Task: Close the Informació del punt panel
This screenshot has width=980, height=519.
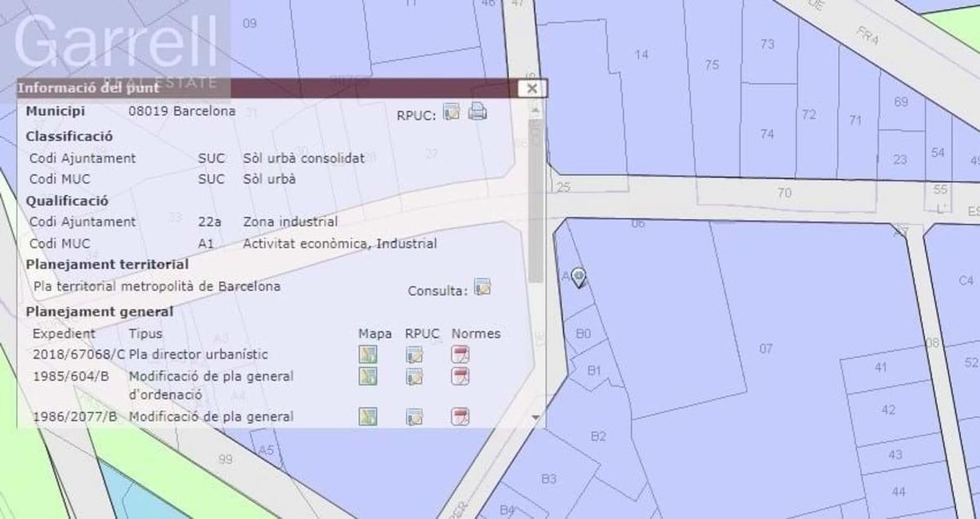Action: [x=532, y=88]
